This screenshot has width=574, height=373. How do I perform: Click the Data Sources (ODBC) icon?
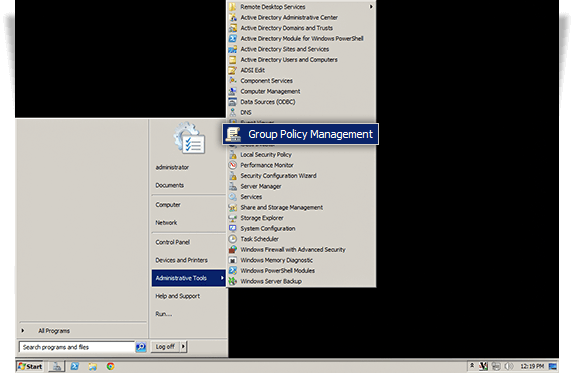click(x=232, y=102)
